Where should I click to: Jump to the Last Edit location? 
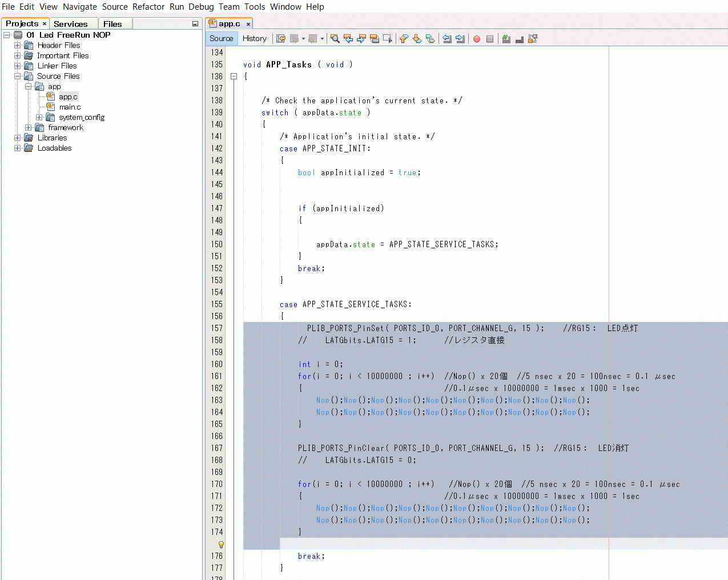[x=281, y=38]
